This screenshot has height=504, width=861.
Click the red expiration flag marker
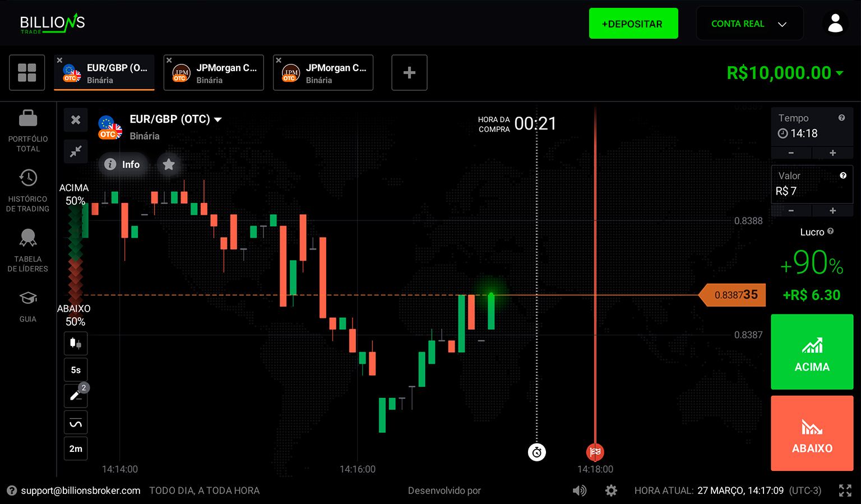click(595, 452)
